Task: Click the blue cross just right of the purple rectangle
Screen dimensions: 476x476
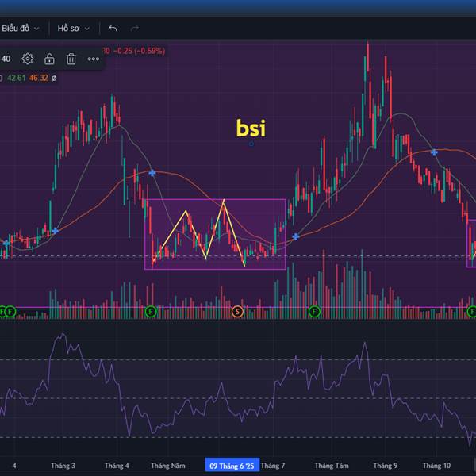Action: tap(296, 236)
